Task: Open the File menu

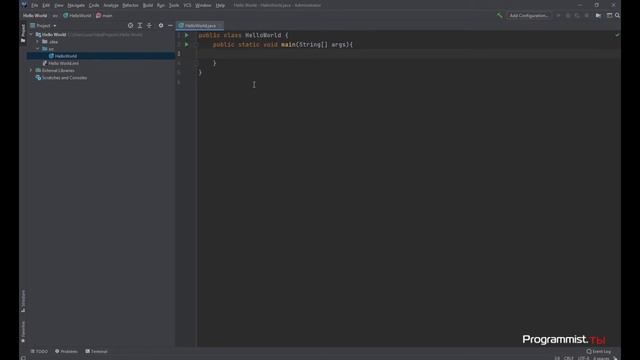Action: (34, 5)
